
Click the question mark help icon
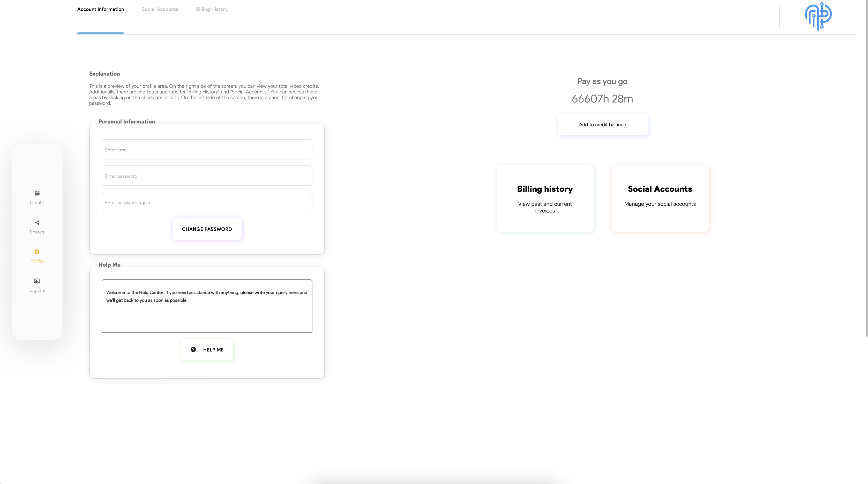coord(193,349)
